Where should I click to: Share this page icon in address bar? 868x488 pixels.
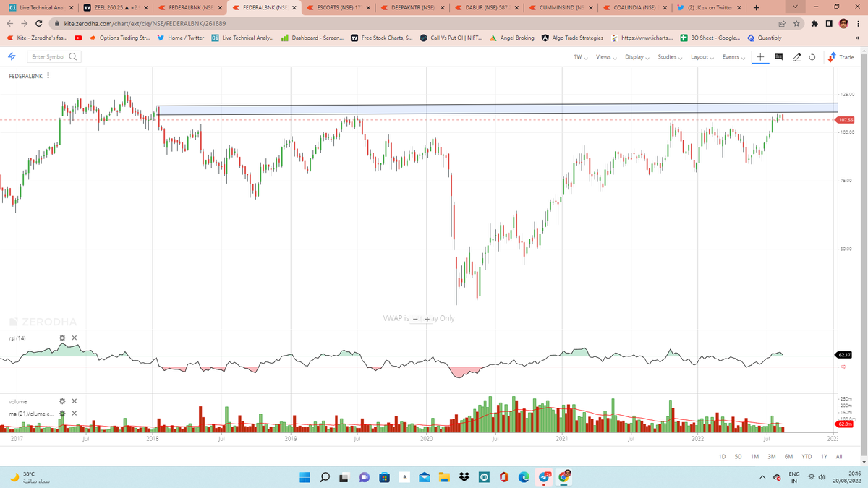click(x=783, y=24)
